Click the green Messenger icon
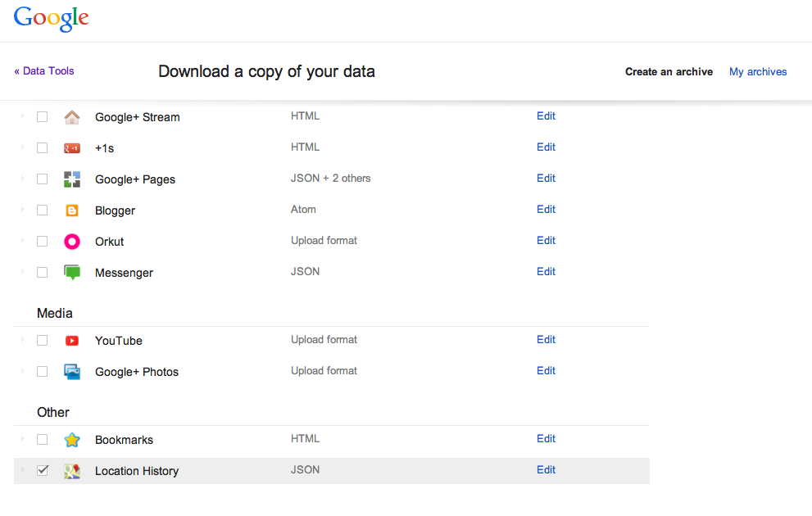812x516 pixels. point(72,272)
